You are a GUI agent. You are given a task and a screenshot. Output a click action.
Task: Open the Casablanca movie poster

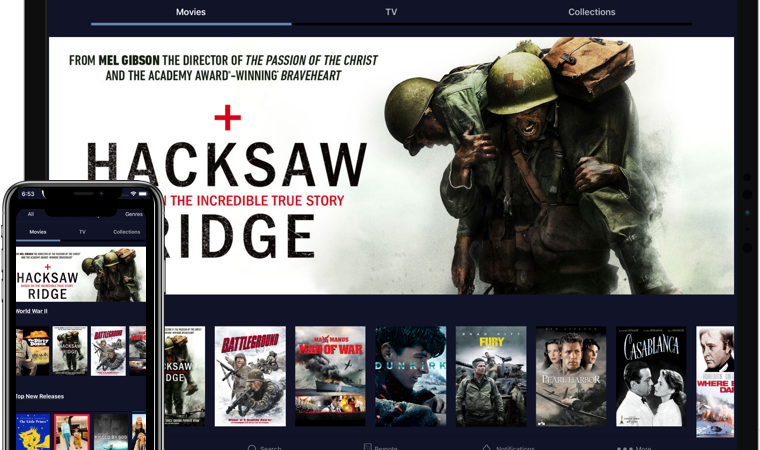click(x=651, y=376)
